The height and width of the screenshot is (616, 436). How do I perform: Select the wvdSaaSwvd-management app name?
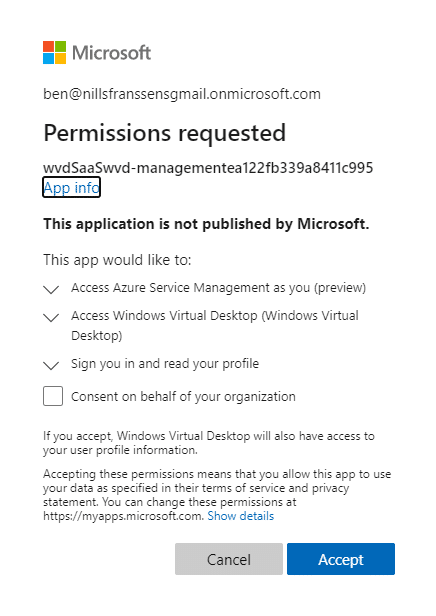[x=208, y=168]
